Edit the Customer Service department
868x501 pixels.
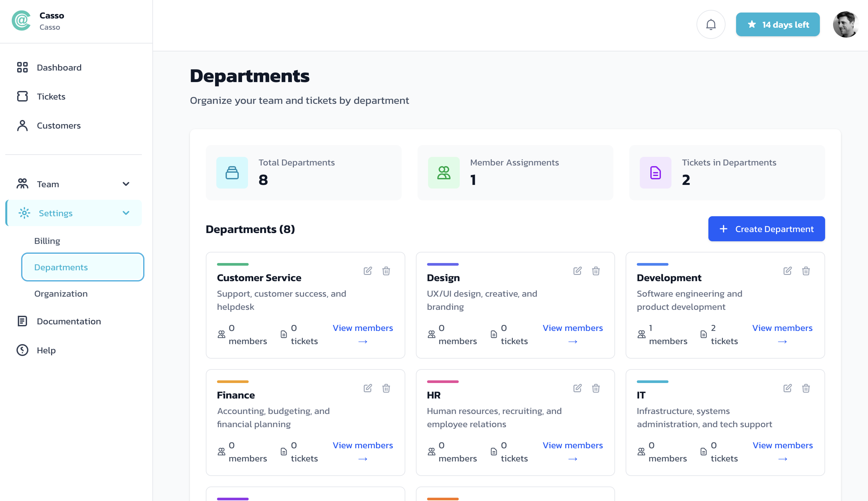pyautogui.click(x=368, y=271)
